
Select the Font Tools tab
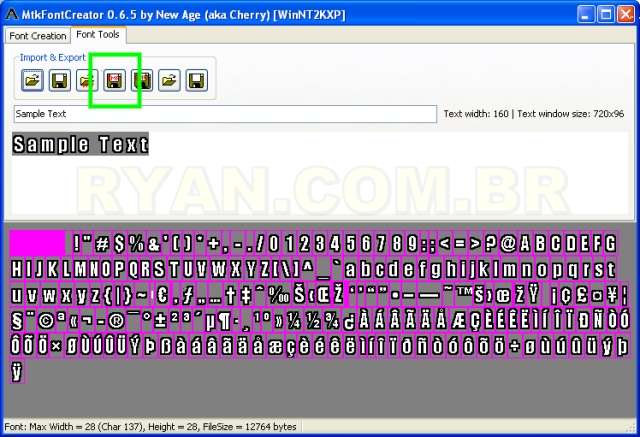pos(98,35)
